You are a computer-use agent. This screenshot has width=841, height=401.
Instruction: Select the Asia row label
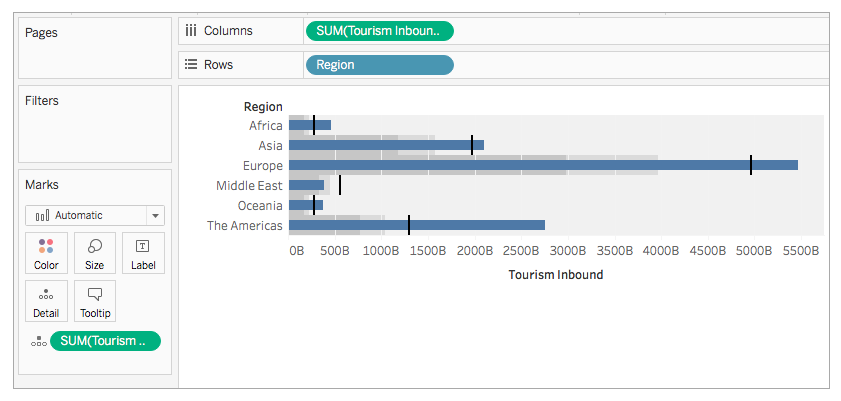point(270,145)
